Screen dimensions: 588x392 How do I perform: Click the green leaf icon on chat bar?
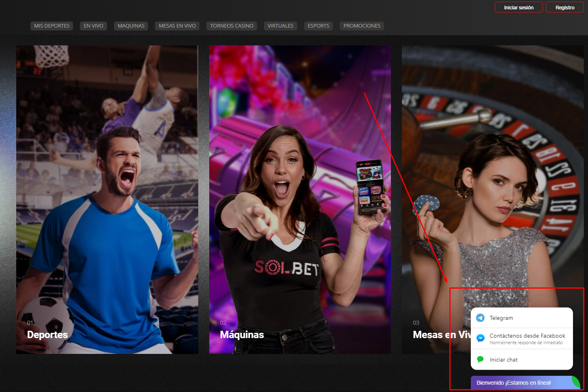576,382
